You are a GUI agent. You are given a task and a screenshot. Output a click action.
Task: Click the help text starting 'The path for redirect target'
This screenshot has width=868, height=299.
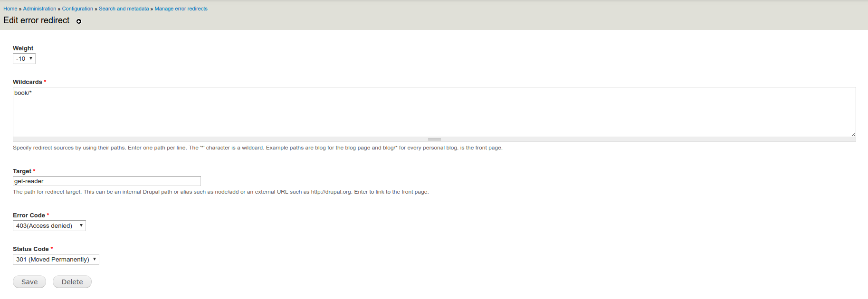click(x=221, y=192)
